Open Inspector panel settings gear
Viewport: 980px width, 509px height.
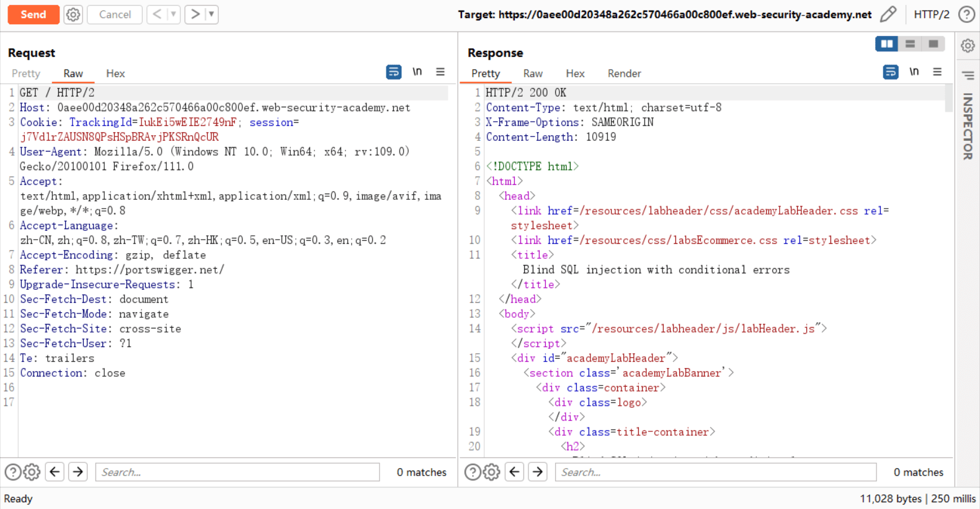pyautogui.click(x=968, y=45)
